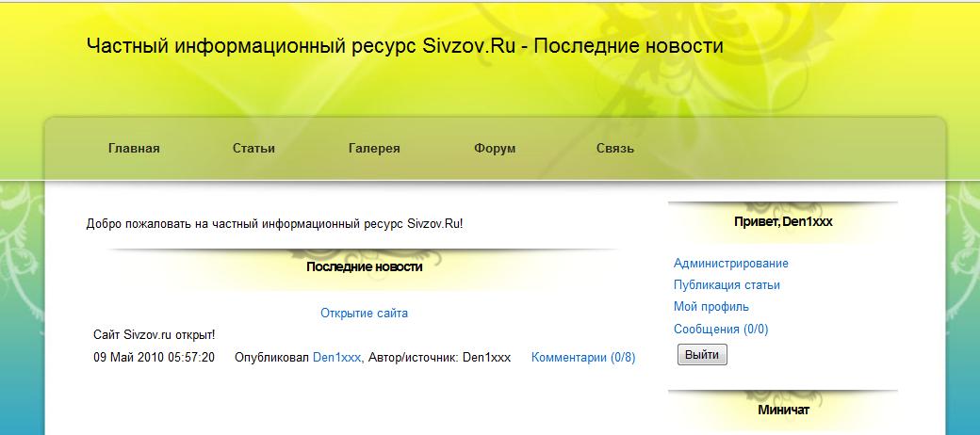Navigate to the Форум menu item
This screenshot has height=435, width=980.
pos(495,149)
